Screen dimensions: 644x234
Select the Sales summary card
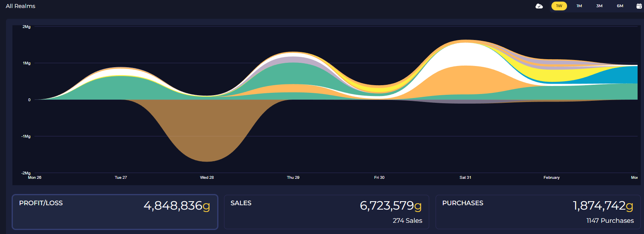coord(327,212)
